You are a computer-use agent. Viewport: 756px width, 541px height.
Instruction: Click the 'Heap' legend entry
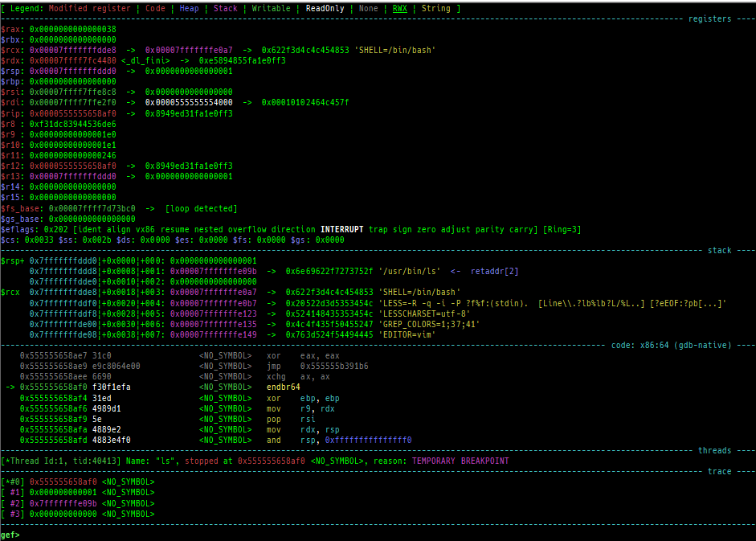190,8
